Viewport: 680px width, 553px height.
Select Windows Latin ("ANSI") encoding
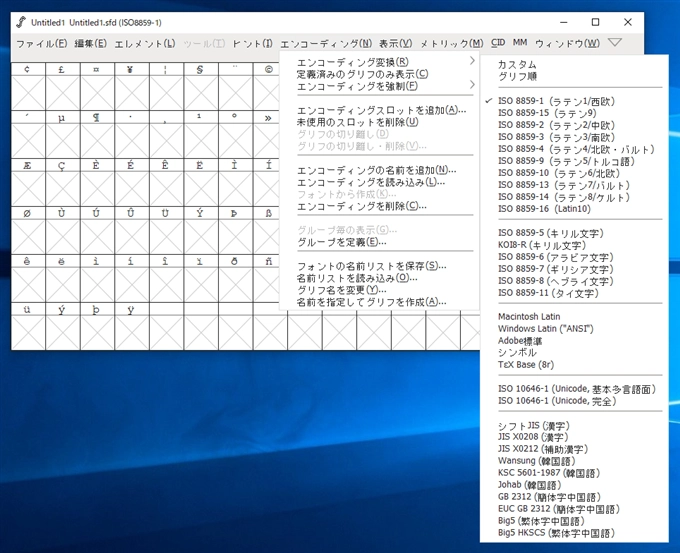[574, 329]
